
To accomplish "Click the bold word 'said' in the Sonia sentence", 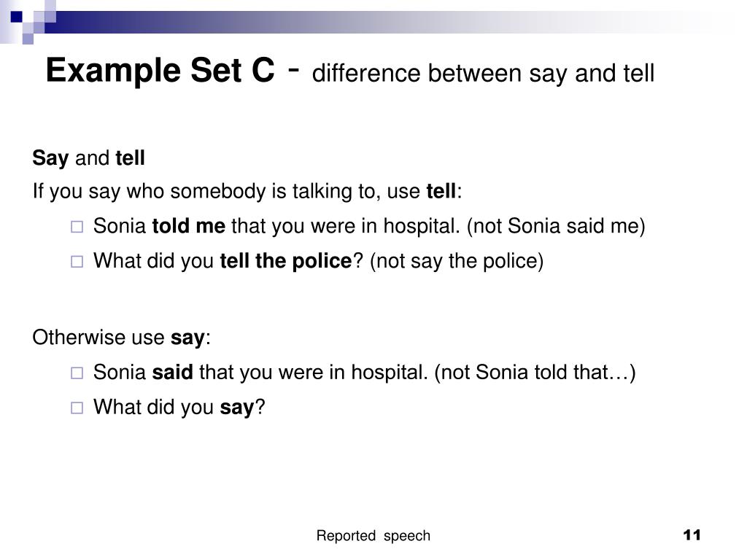I will tap(172, 372).
